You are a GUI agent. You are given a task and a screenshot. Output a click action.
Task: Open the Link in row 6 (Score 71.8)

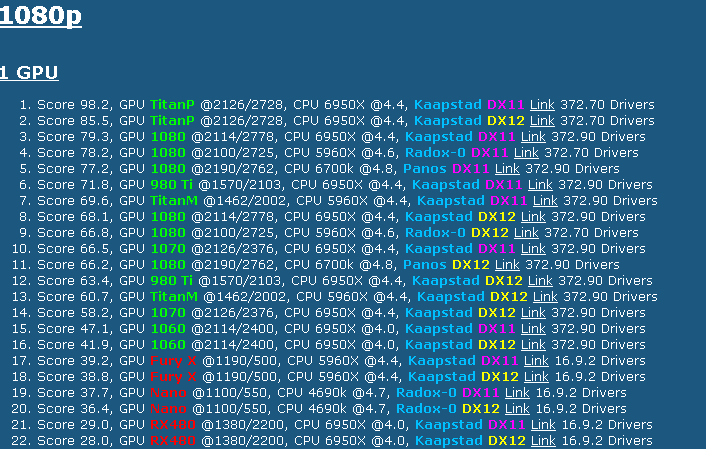[x=540, y=185]
